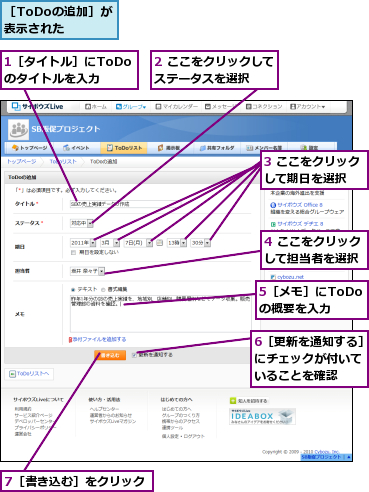The image size is (369, 492).
Task: Click the orange 書き込む button
Action: click(110, 355)
